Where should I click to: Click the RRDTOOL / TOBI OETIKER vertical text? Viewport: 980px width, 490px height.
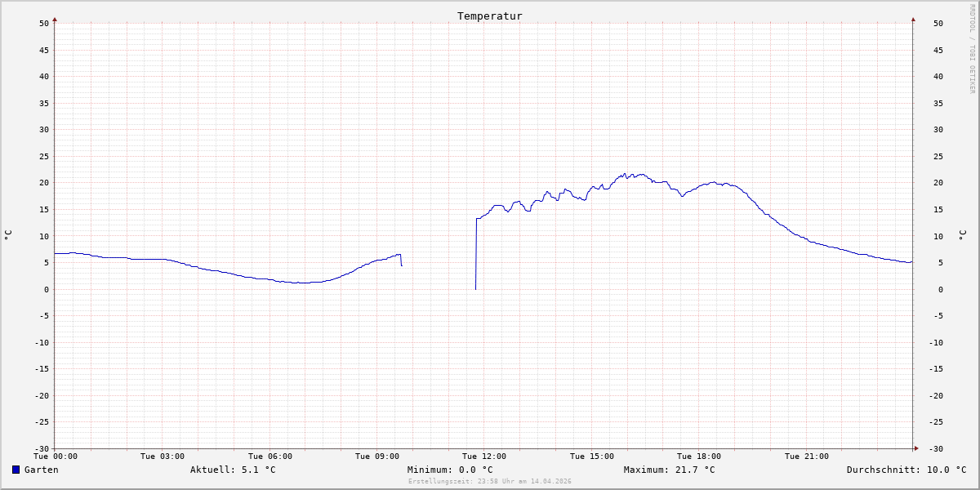[972, 48]
